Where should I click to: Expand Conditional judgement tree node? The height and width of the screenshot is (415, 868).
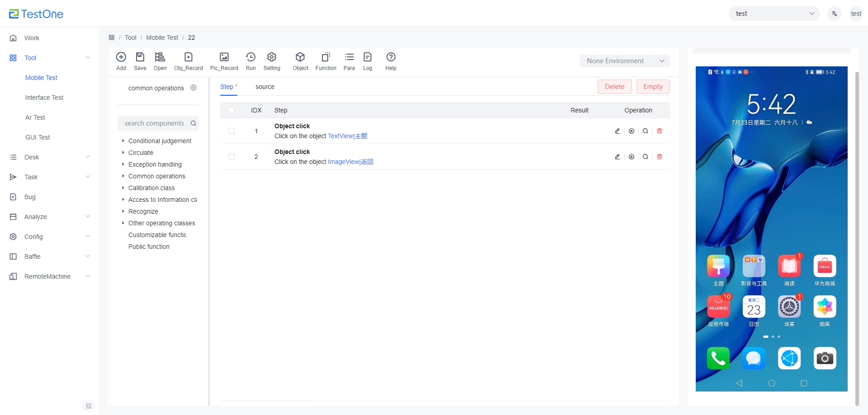click(123, 141)
